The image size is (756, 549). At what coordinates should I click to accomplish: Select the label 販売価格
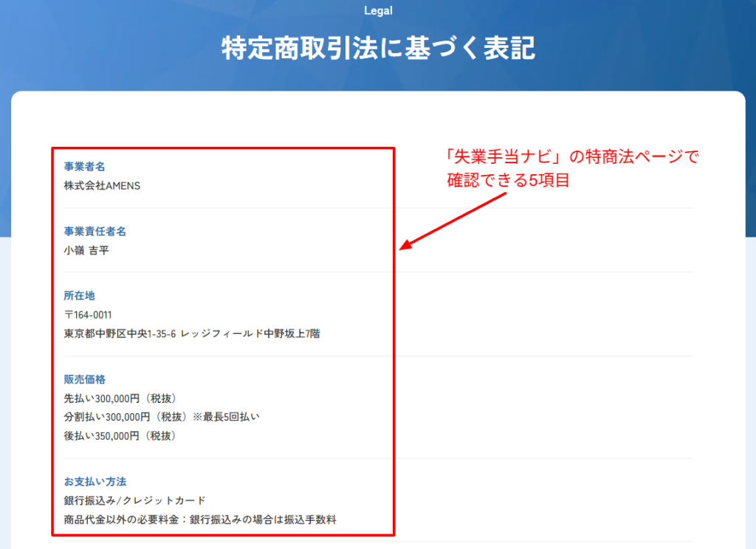pos(84,379)
